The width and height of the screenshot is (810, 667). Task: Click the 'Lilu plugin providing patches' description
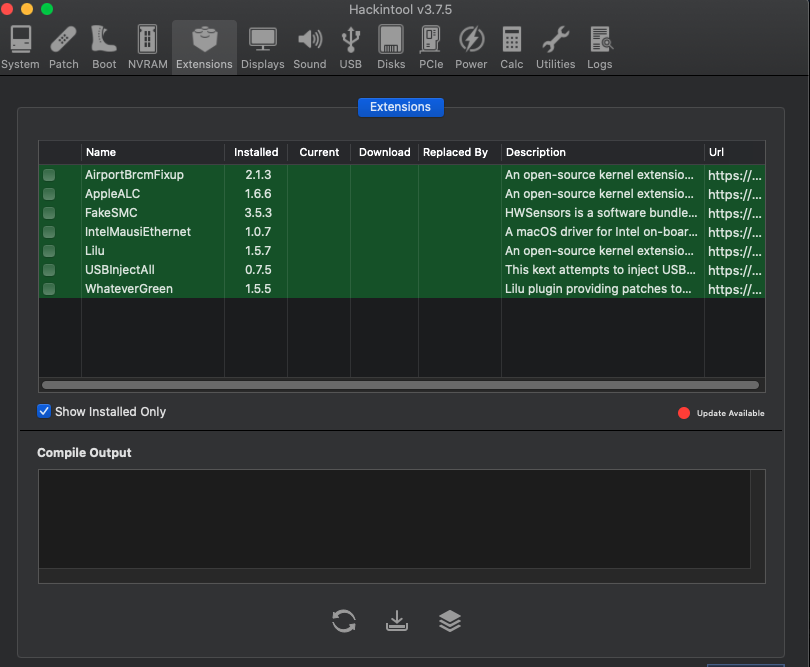pos(598,289)
